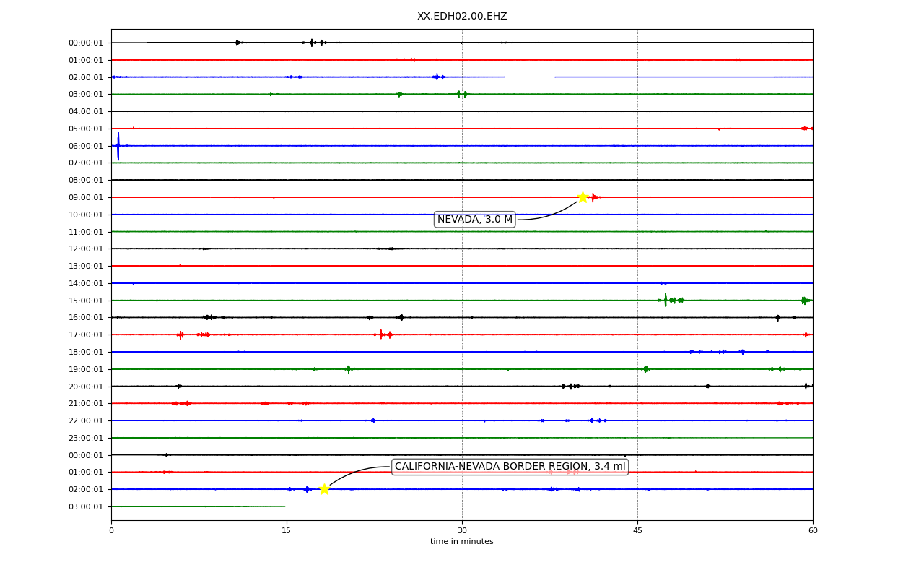Click the 60 minute tick label
924x578 pixels.
pyautogui.click(x=813, y=531)
